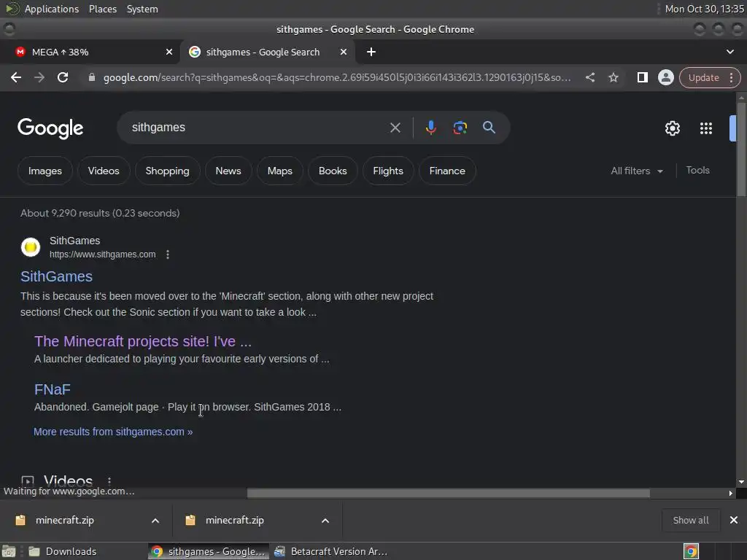
Task: Open options for SithGames result (three dots)
Action: point(168,254)
